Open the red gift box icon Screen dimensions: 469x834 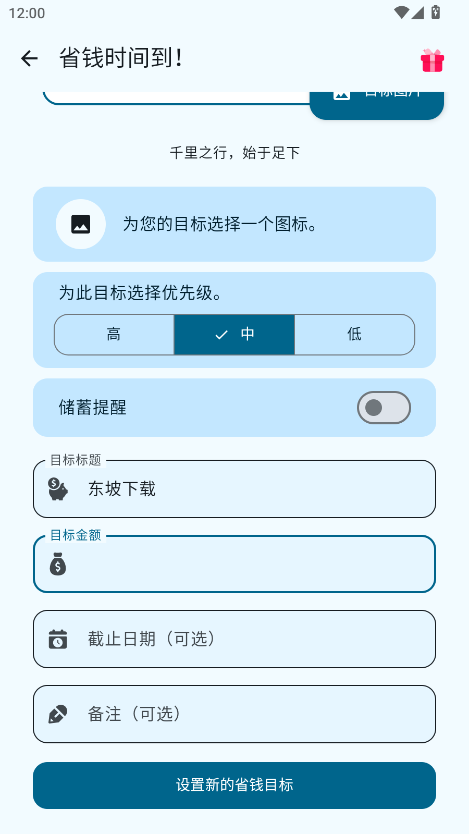coord(432,60)
